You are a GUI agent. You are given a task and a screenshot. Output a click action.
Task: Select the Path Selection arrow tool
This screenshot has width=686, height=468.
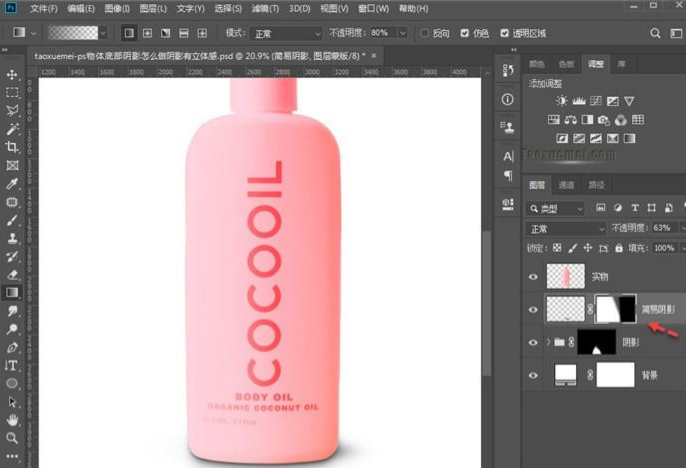12,402
